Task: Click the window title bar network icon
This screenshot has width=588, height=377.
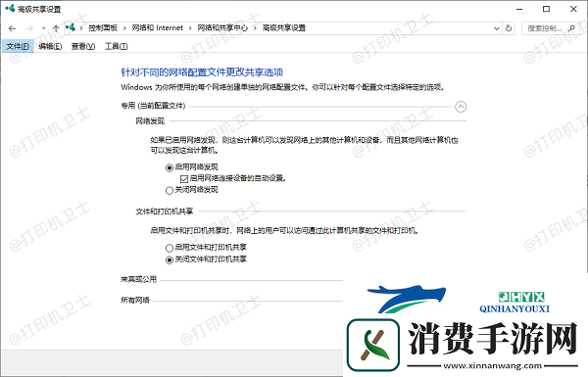Action: pos(10,8)
